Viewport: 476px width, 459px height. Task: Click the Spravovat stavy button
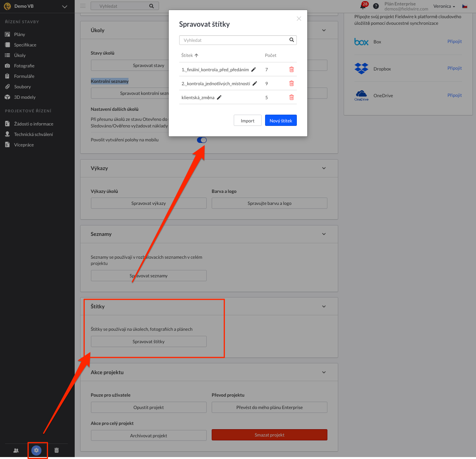pyautogui.click(x=149, y=65)
